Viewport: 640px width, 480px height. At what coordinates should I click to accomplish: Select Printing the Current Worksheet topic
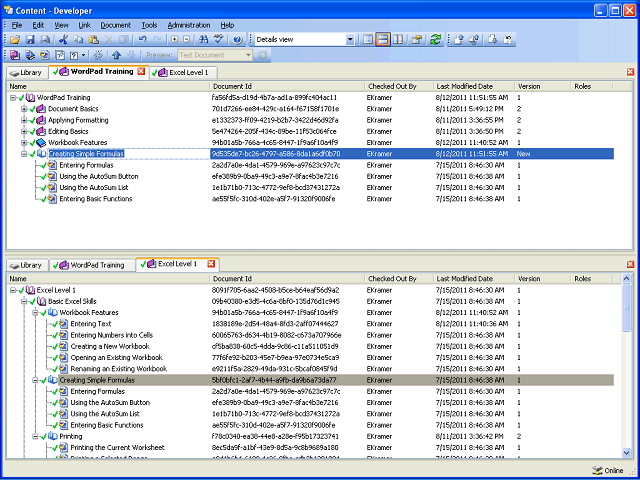click(118, 448)
